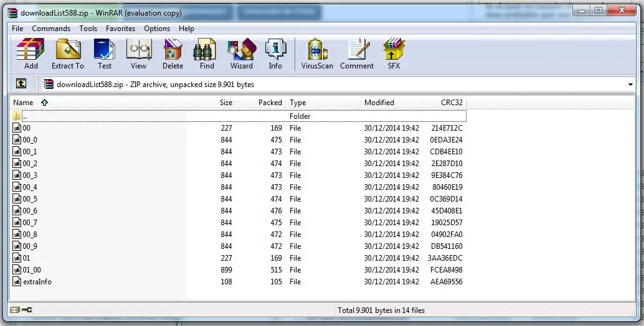Open the Comment tool
Image resolution: width=644 pixels, height=326 pixels.
coord(357,54)
